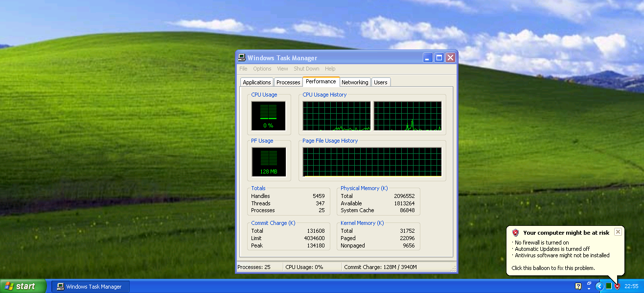Show hidden tray icons with the round chevron
The image size is (644, 293).
click(x=599, y=286)
